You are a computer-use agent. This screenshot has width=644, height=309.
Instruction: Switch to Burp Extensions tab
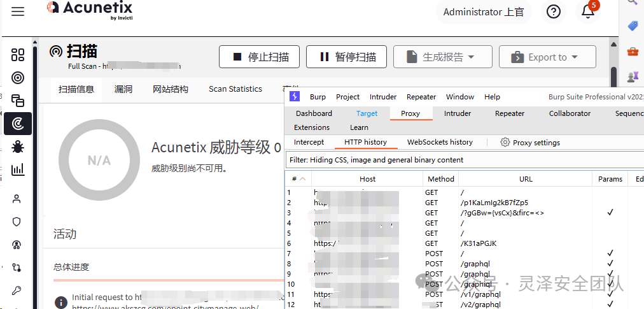pyautogui.click(x=312, y=127)
